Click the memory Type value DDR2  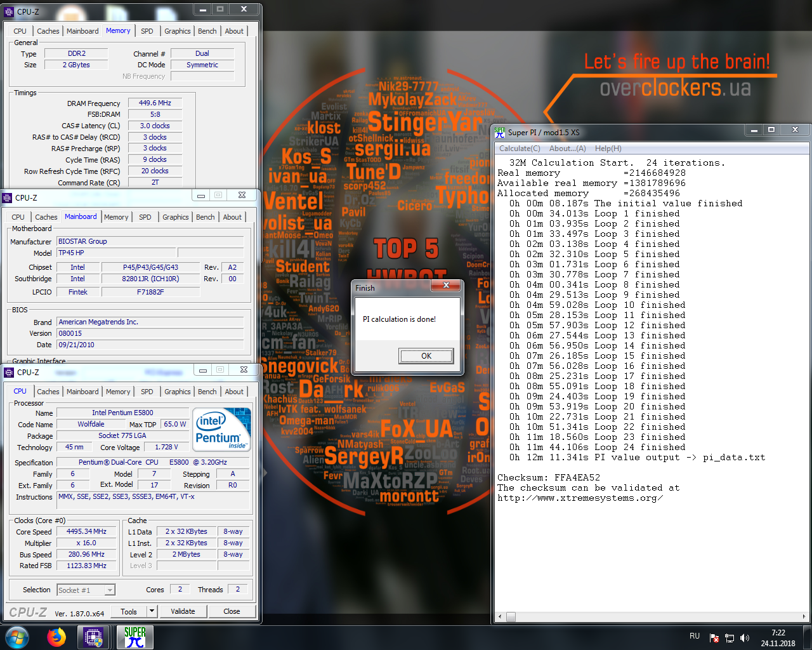(x=77, y=53)
